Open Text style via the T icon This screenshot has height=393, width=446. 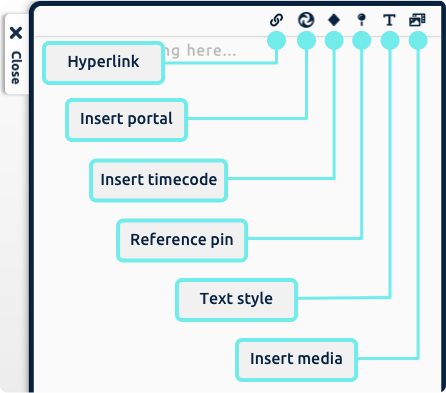tap(389, 20)
